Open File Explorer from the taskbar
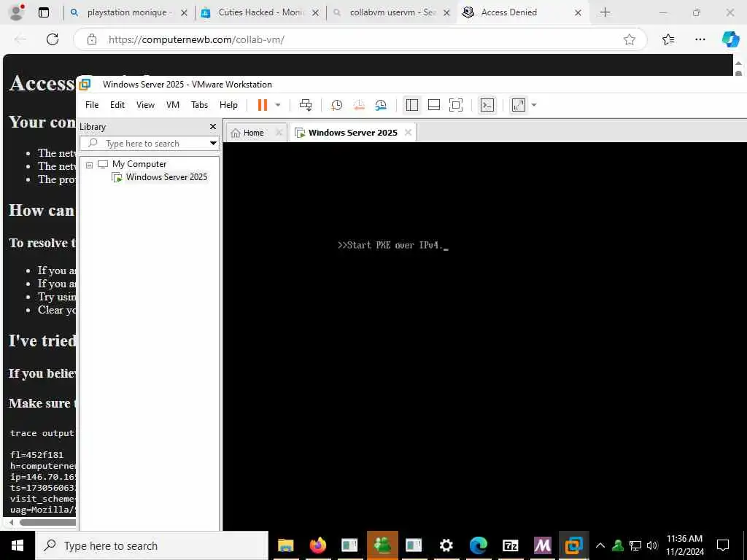This screenshot has width=747, height=560. click(285, 545)
